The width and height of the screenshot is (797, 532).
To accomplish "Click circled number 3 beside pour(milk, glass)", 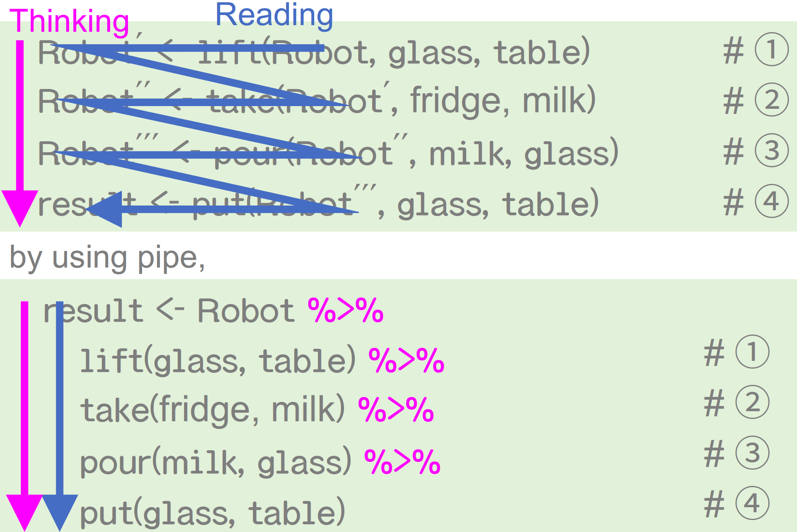I will 752,453.
